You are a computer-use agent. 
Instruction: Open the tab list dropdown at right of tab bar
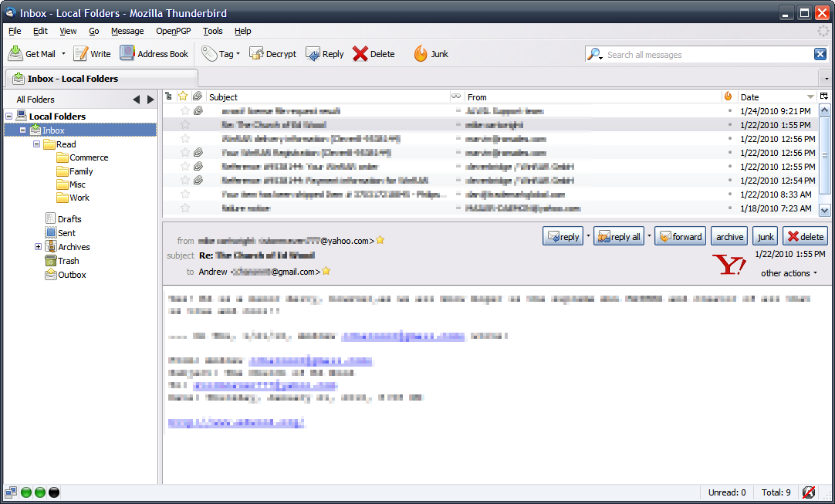(827, 78)
